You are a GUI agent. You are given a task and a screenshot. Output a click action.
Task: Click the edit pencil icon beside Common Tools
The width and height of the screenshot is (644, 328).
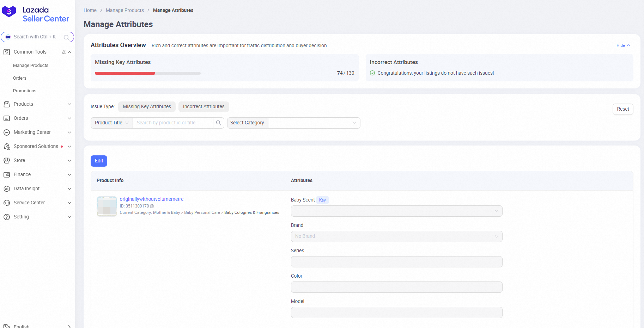coord(63,52)
